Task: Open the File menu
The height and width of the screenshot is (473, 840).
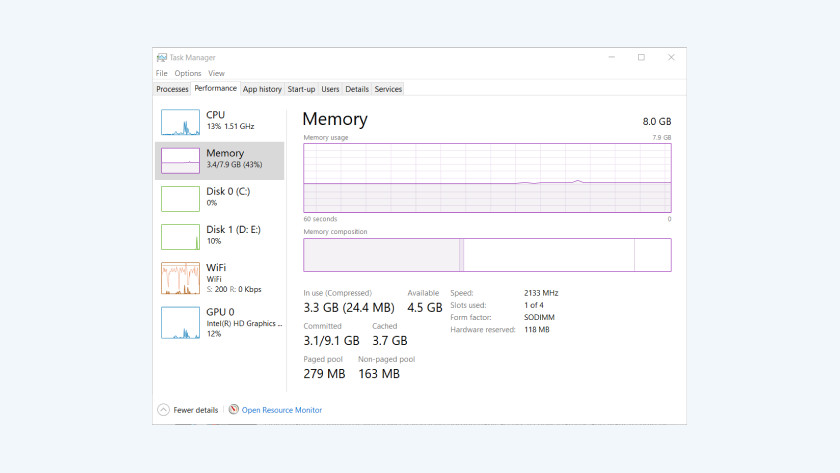Action: point(161,73)
